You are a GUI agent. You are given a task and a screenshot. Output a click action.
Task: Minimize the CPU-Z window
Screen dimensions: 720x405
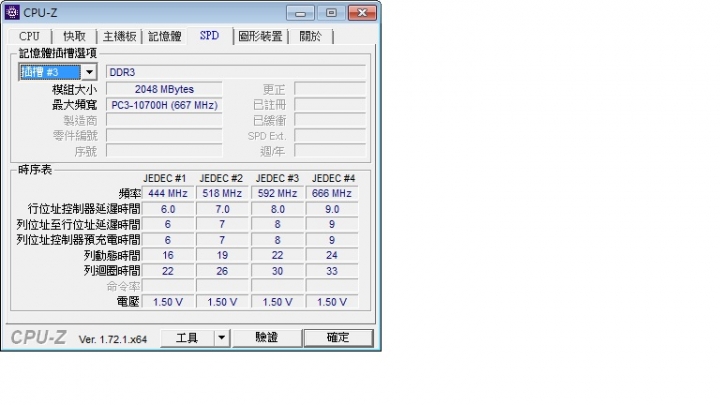point(300,13)
